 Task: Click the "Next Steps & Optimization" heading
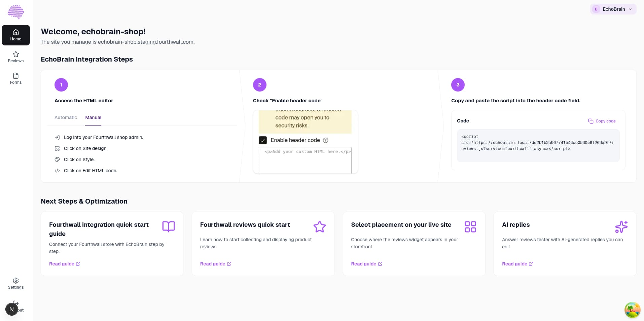pyautogui.click(x=84, y=201)
